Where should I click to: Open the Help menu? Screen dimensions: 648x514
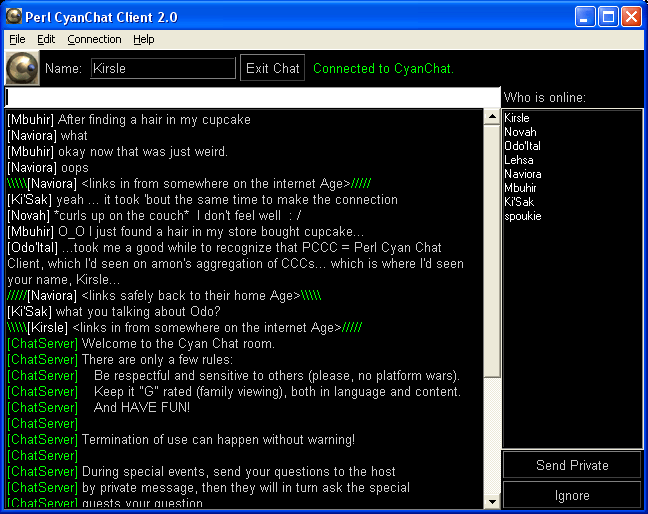143,39
